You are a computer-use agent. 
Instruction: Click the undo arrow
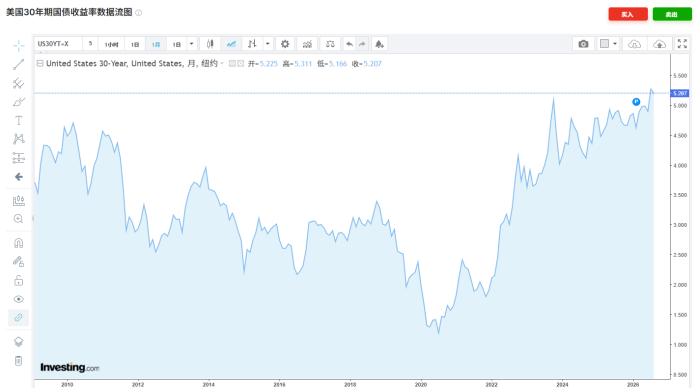[x=349, y=44]
